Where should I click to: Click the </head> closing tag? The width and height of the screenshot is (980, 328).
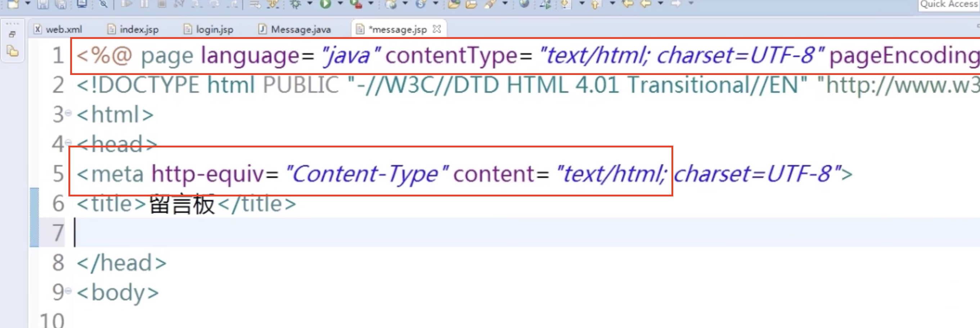click(x=122, y=263)
